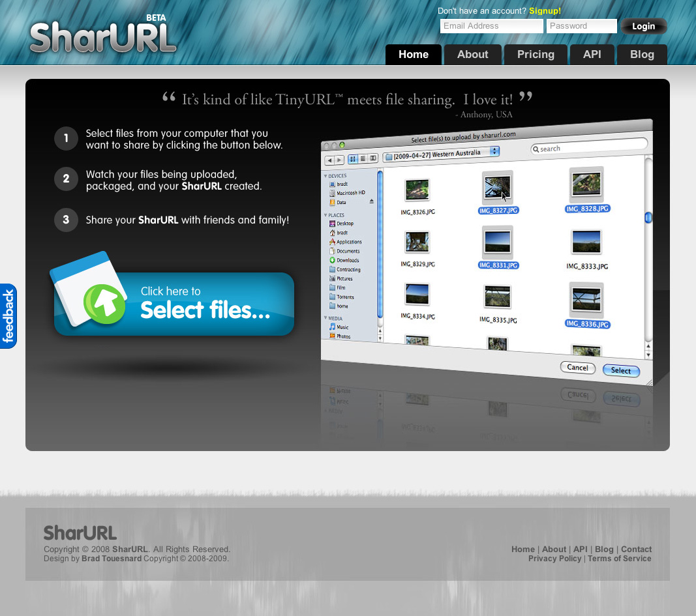696x616 pixels.
Task: Open the bradt home folder under PLACES
Action: pos(339,233)
